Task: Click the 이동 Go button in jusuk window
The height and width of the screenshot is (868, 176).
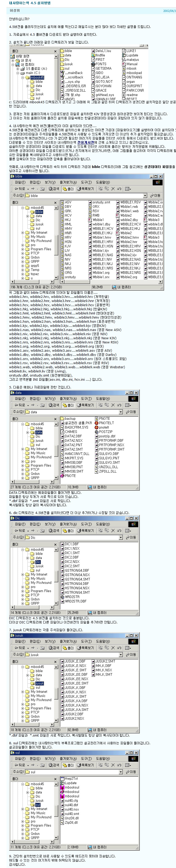Action: [131, 654]
